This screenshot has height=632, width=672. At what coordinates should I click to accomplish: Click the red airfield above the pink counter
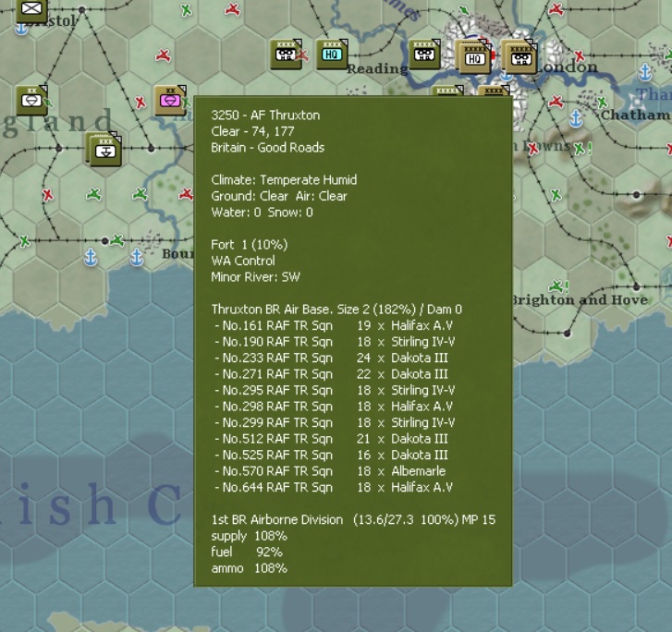pos(163,55)
